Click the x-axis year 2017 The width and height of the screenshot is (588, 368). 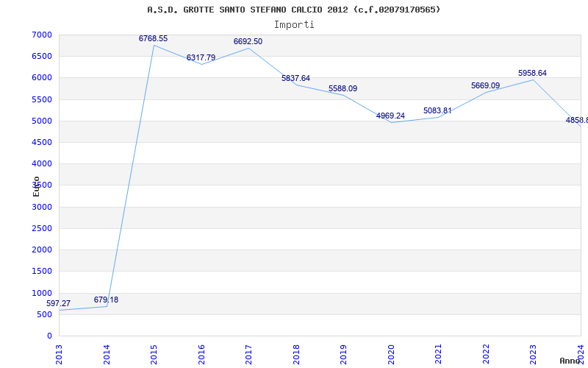pos(248,355)
